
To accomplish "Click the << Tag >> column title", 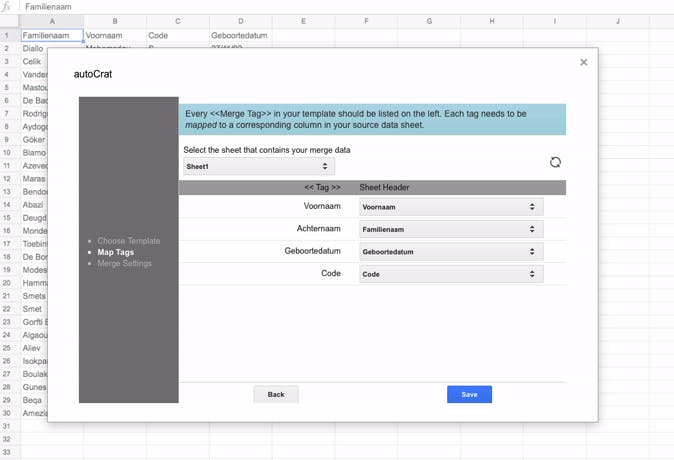I will pos(322,187).
